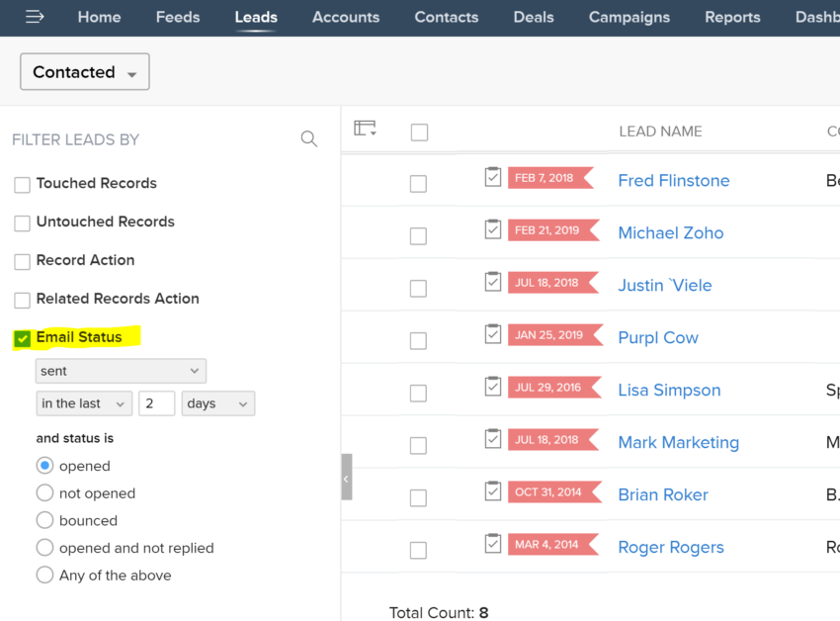Viewport: 840px width, 621px height.
Task: Collapse the filter panel using the left chevron
Action: pyautogui.click(x=345, y=477)
